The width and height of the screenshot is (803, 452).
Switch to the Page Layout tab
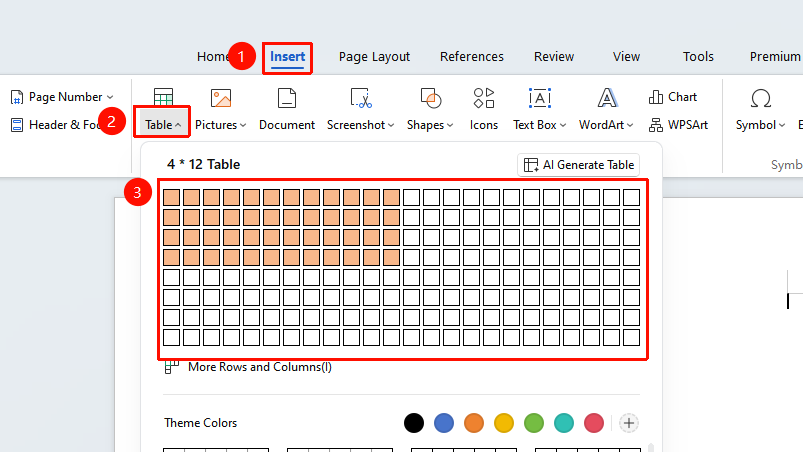[374, 57]
